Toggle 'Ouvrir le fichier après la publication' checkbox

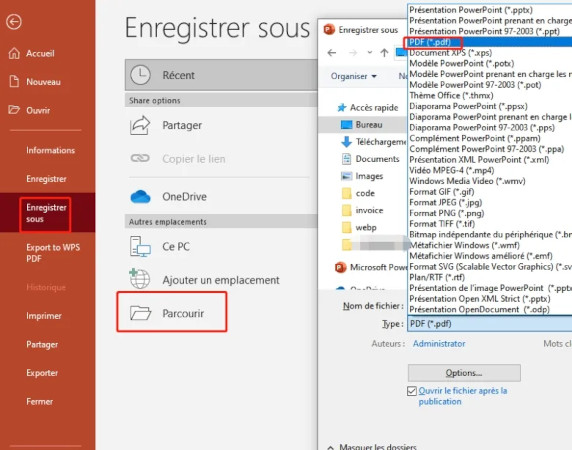coord(411,391)
